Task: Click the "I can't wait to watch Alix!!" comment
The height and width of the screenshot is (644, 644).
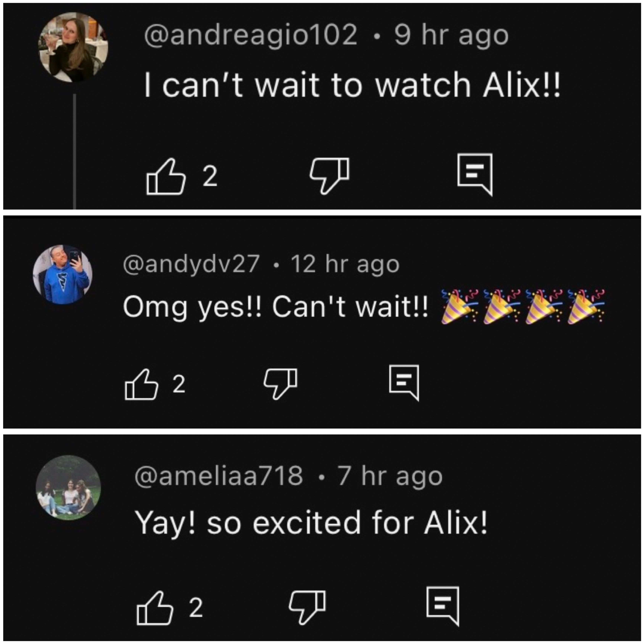Action: pyautogui.click(x=352, y=85)
